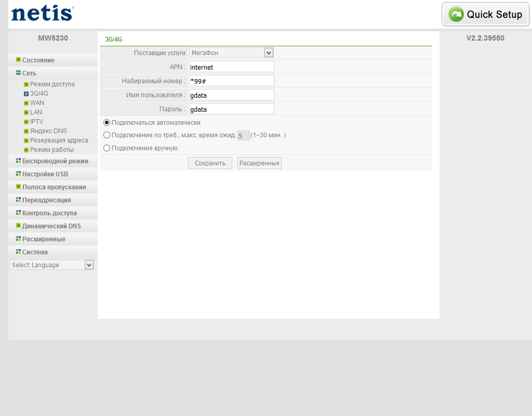Click the netis logo
Screen dimensions: 532x416
point(43,14)
